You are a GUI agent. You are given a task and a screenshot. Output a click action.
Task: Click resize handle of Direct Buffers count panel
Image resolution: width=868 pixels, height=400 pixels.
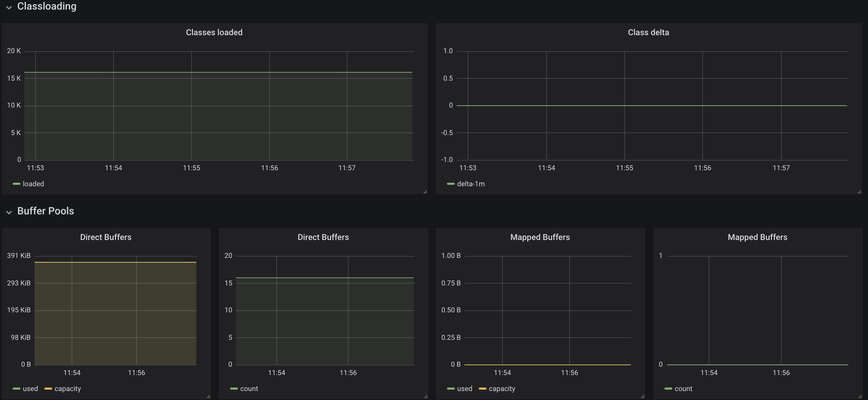pyautogui.click(x=425, y=396)
